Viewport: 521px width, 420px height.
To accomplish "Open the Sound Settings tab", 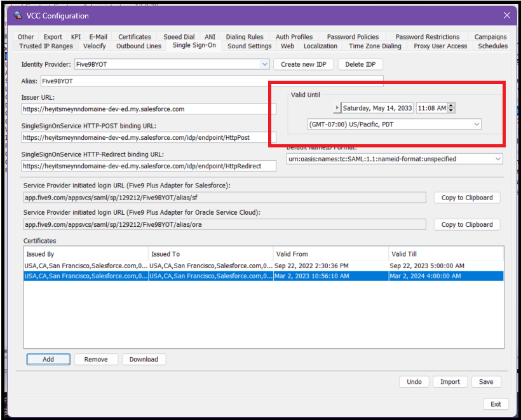I will pos(249,46).
